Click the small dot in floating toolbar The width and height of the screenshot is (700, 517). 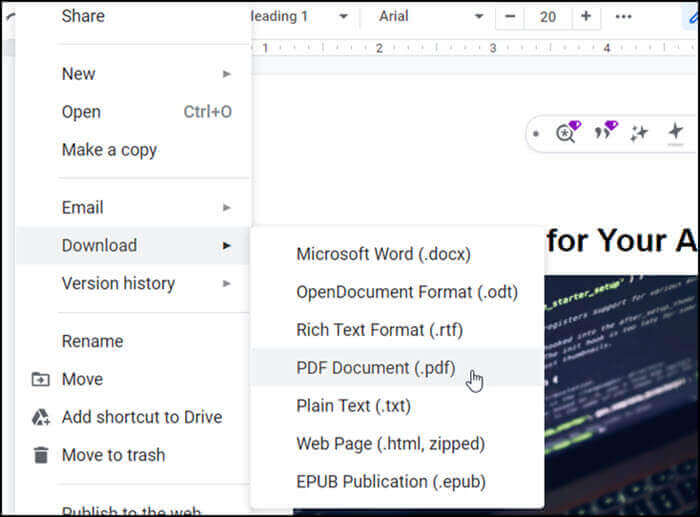536,133
